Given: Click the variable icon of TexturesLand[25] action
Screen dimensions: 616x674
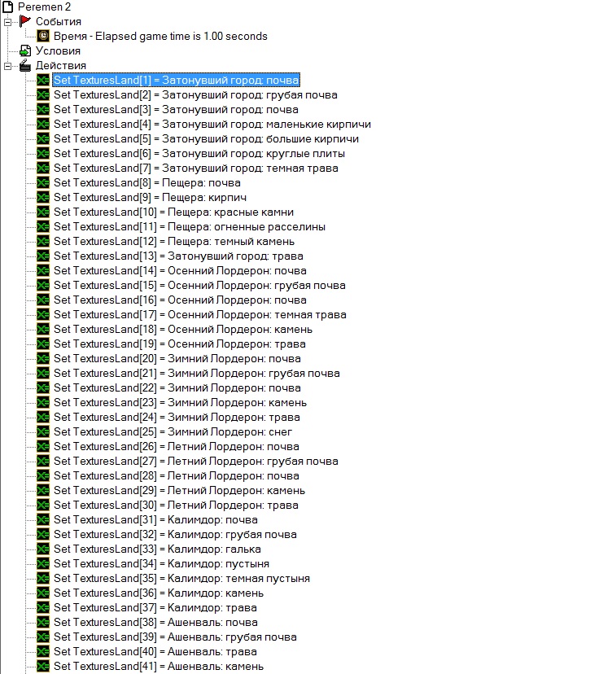Looking at the screenshot, I should pos(43,431).
